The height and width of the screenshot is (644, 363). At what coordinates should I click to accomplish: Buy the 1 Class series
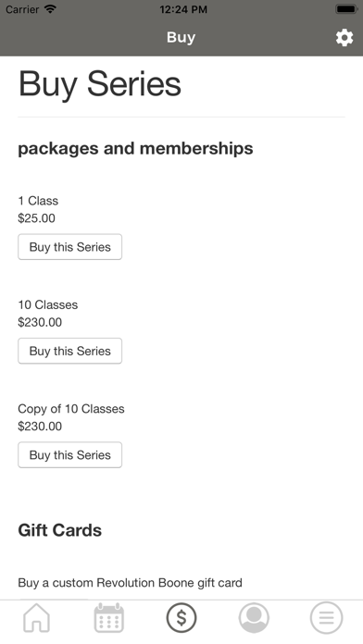pos(69,247)
